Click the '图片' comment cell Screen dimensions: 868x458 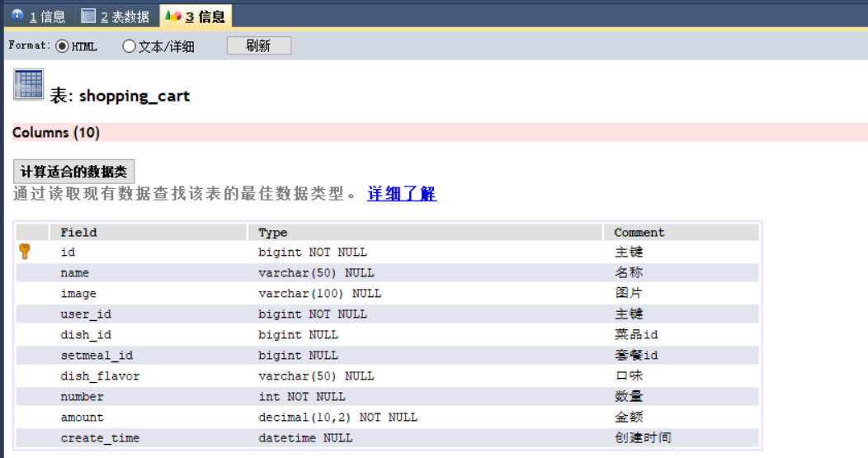pyautogui.click(x=682, y=293)
